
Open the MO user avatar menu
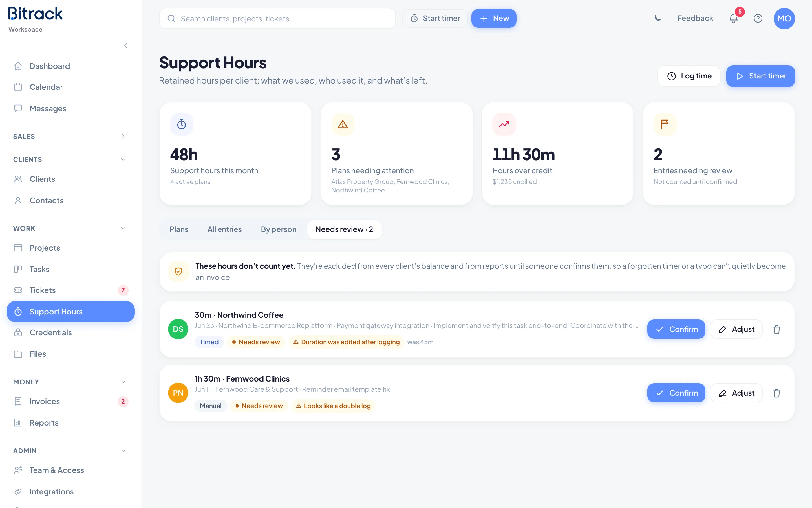(784, 18)
